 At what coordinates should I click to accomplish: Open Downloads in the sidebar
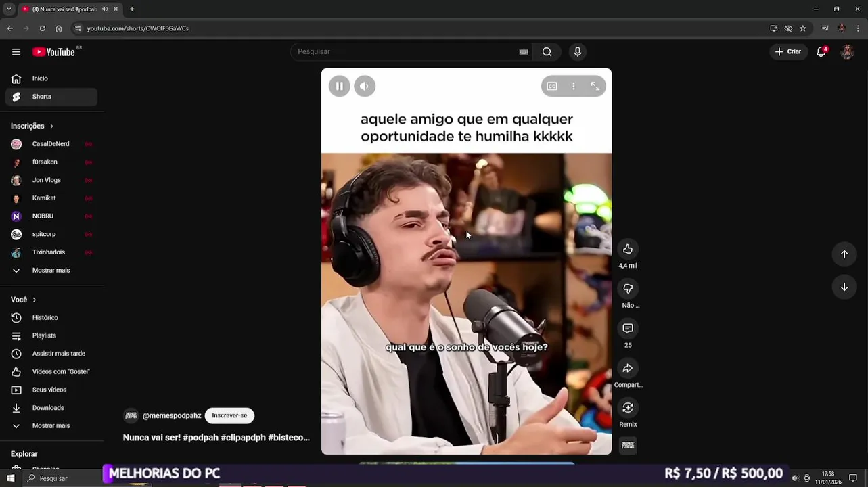point(51,408)
